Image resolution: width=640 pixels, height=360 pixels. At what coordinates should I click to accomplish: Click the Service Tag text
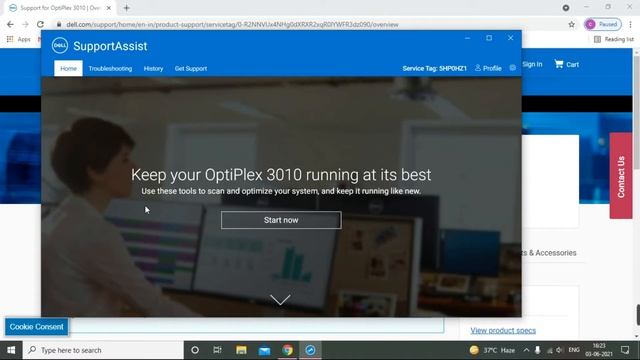[x=434, y=68]
